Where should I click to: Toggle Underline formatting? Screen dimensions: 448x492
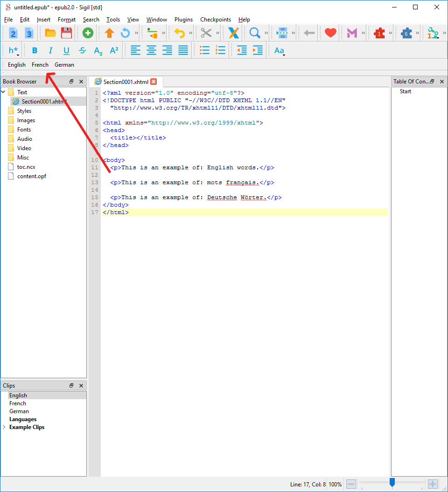click(66, 50)
